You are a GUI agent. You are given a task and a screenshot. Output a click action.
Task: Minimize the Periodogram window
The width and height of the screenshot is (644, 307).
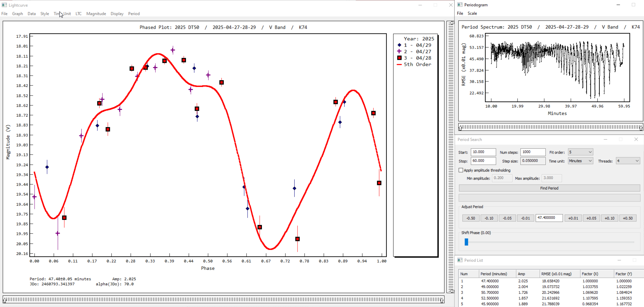[x=618, y=5]
